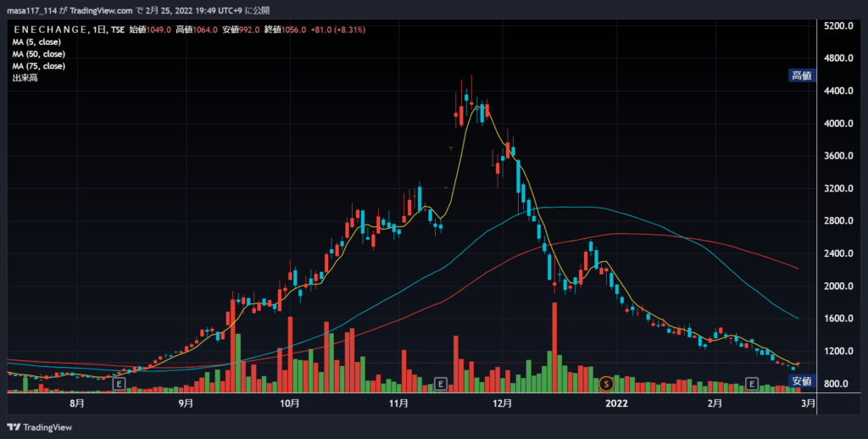The width and height of the screenshot is (868, 439).
Task: Click the 4000.0 price scale label
Action: (x=838, y=124)
